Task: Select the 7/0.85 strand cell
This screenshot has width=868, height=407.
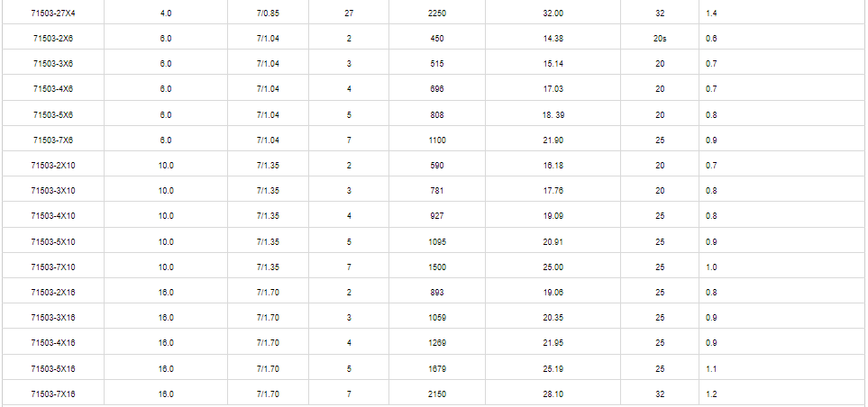Action: [x=269, y=14]
